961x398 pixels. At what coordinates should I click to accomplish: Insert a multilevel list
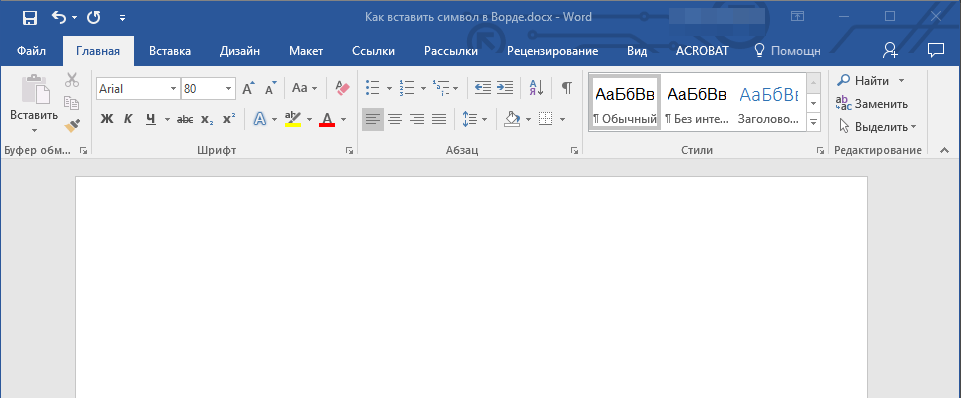tap(440, 88)
